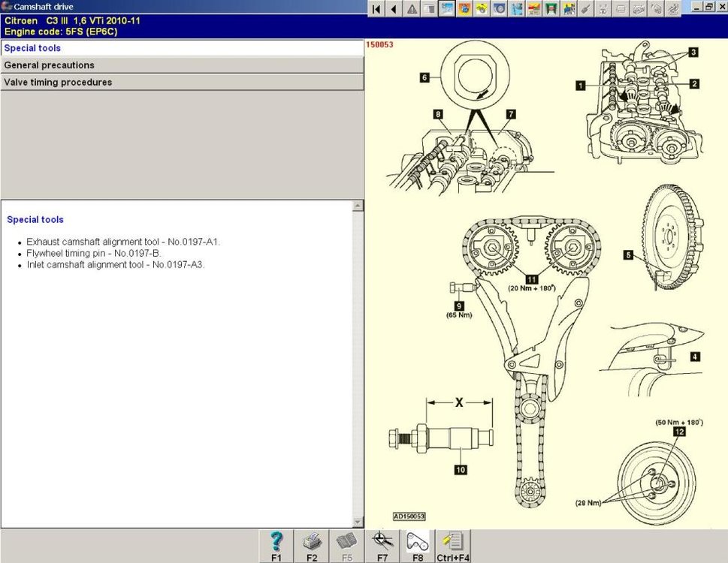The image size is (728, 563).
Task: Click the text panel vertical scrollbar track
Action: [x=358, y=364]
